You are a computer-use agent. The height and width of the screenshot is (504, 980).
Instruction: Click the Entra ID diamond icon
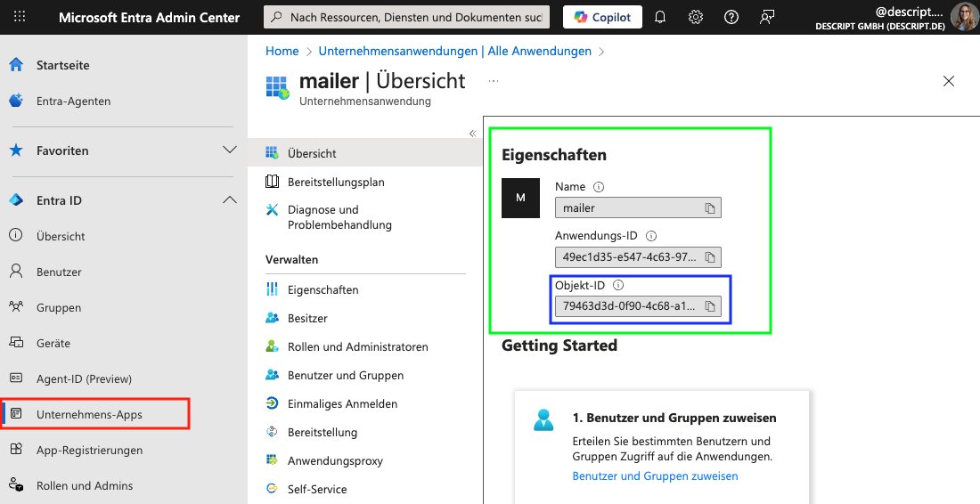(16, 199)
